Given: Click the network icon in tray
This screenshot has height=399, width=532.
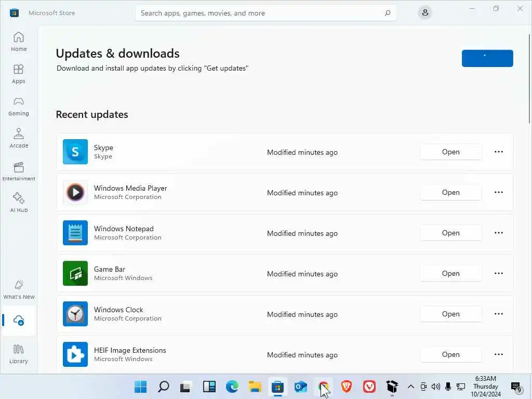Looking at the screenshot, I should (x=461, y=387).
